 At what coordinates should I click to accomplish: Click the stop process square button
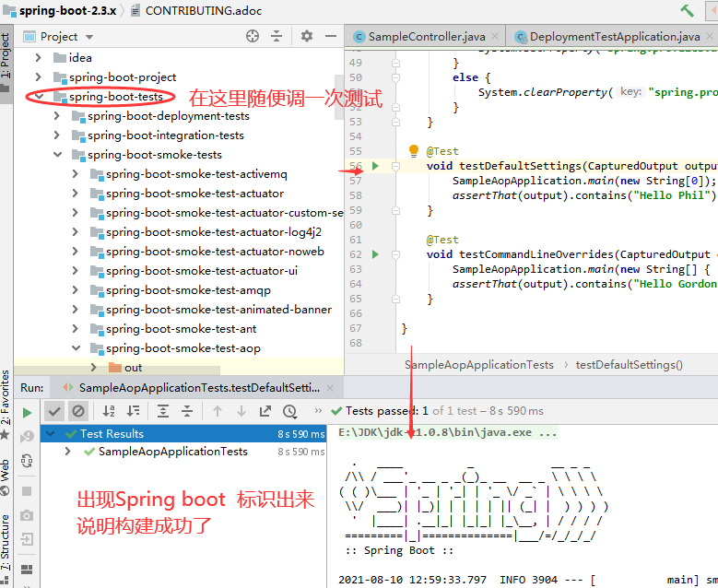click(27, 491)
